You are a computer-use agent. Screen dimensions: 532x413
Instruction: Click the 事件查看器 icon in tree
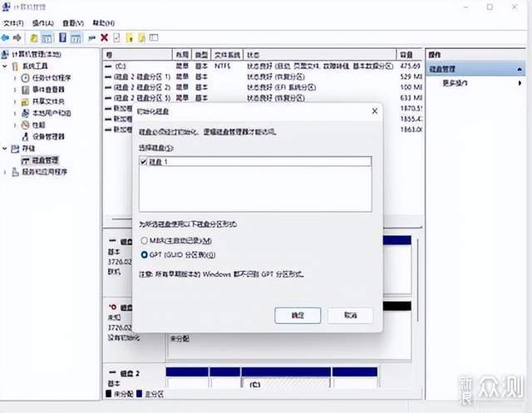coord(25,90)
